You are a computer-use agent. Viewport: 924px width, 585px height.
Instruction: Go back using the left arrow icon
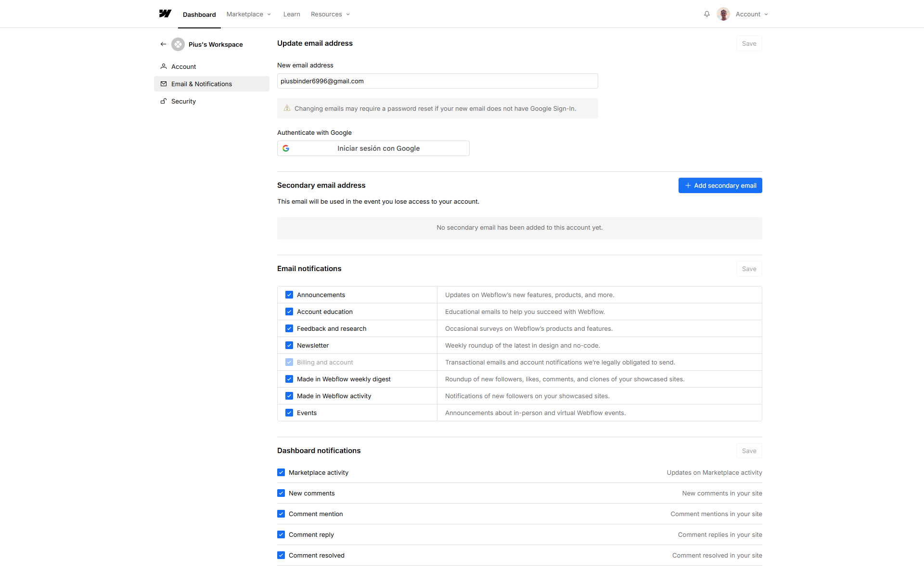point(163,44)
